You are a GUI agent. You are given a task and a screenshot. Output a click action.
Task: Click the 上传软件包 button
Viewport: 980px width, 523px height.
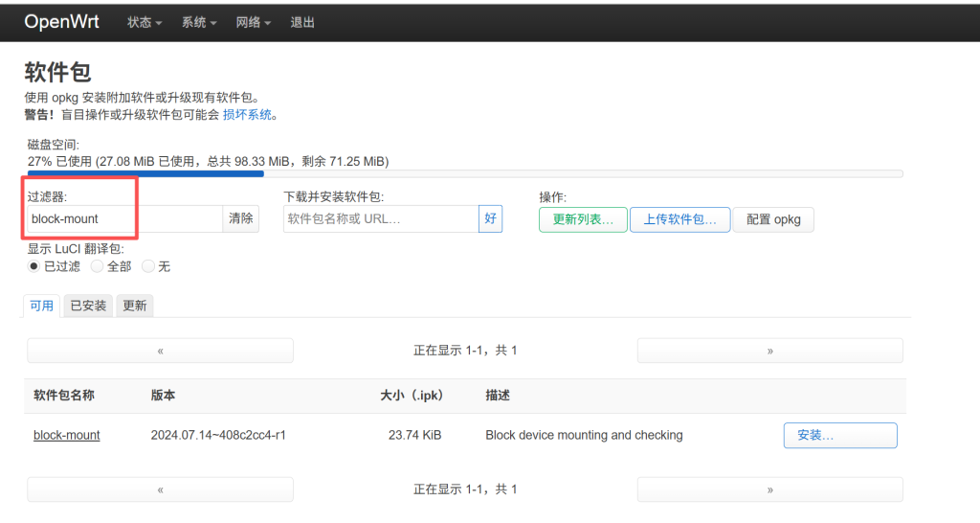(679, 219)
